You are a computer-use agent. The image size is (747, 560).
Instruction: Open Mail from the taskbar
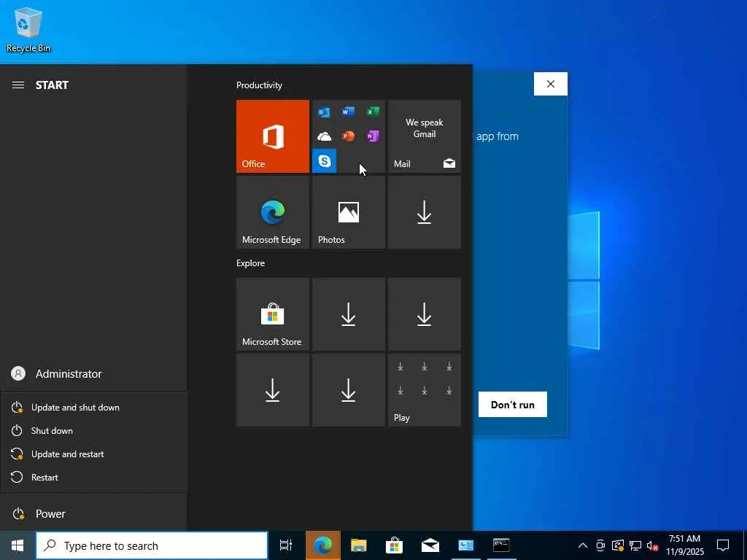tap(430, 545)
